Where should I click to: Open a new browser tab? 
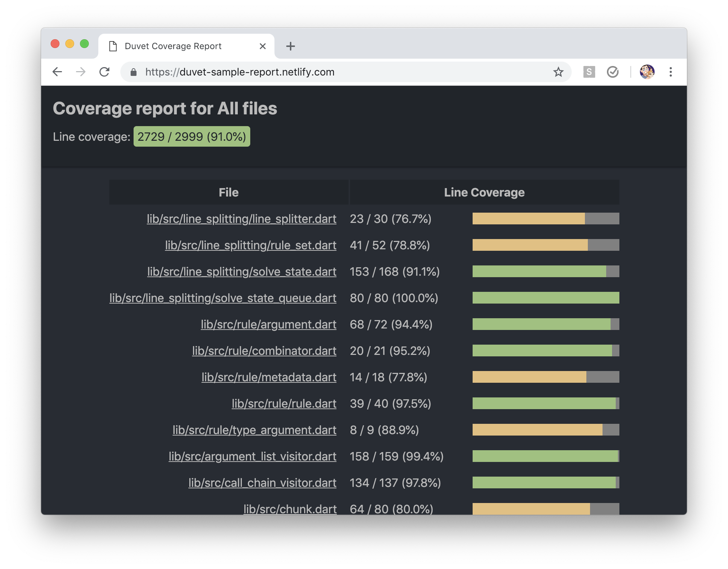(x=290, y=46)
